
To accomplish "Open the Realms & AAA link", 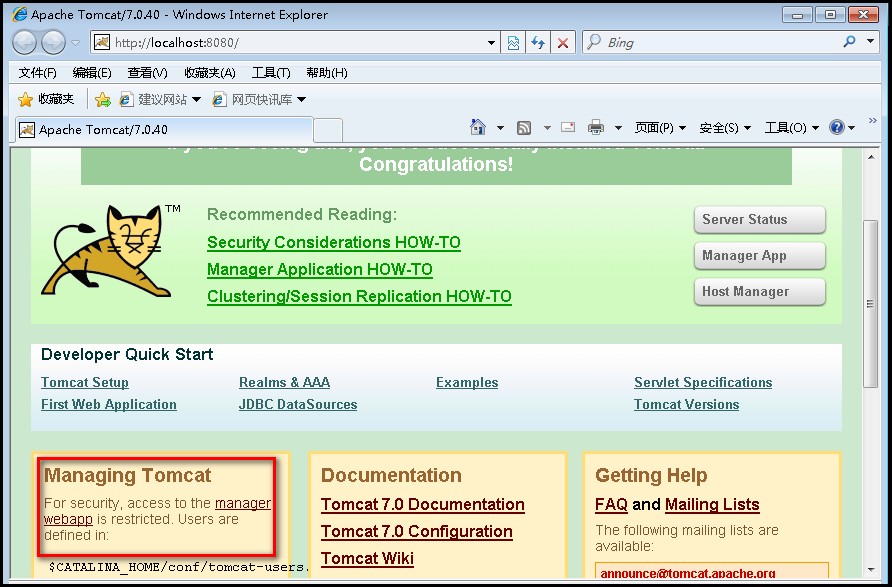I will click(x=284, y=382).
